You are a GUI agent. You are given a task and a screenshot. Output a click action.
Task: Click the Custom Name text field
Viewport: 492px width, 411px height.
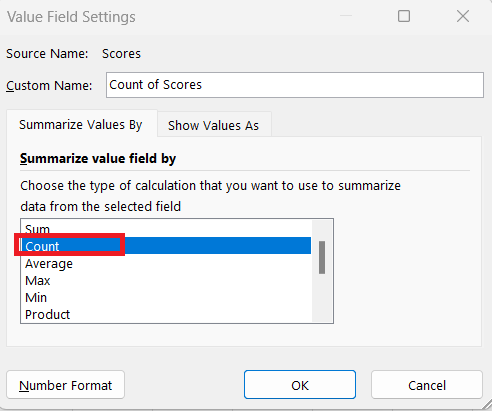click(x=295, y=85)
